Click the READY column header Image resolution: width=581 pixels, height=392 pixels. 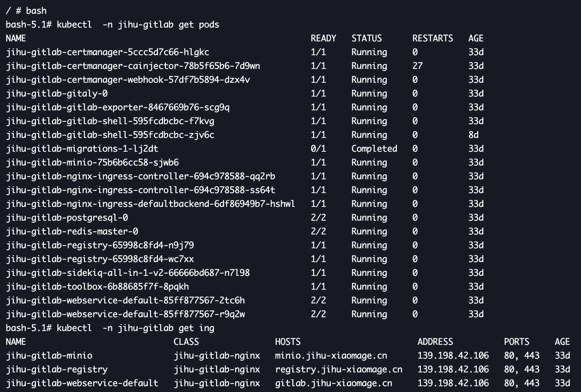(324, 38)
